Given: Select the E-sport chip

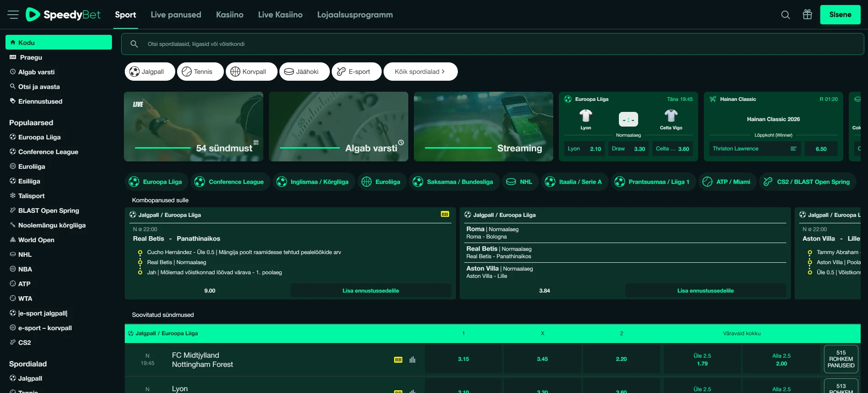Looking at the screenshot, I should point(356,72).
